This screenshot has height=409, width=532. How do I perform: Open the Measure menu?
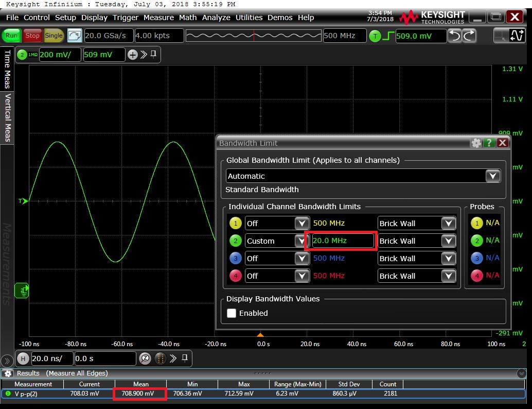158,18
